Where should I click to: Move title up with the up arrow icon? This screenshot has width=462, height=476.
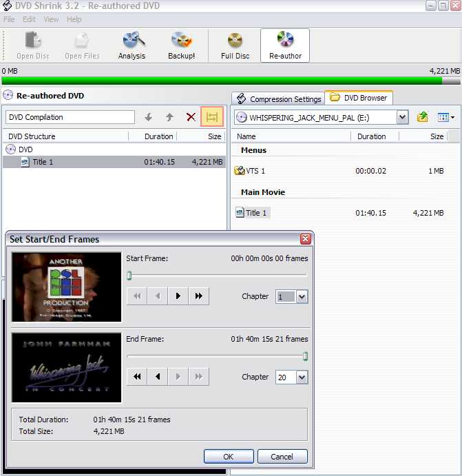(x=169, y=117)
